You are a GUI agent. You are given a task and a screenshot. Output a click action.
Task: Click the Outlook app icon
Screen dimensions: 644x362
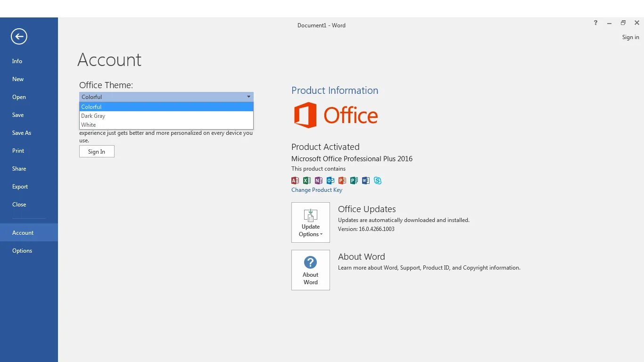pyautogui.click(x=330, y=181)
